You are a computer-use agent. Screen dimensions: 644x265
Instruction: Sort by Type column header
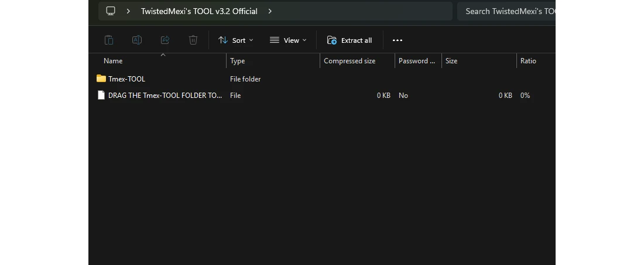point(237,61)
